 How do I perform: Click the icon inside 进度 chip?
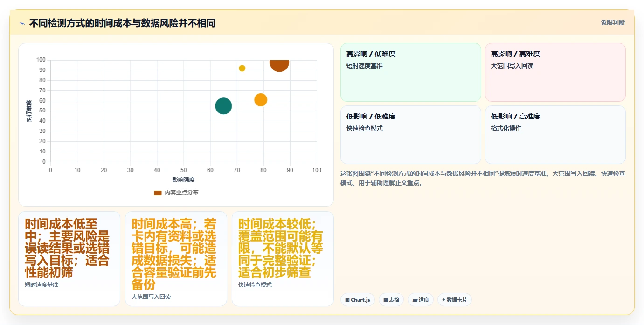pyautogui.click(x=415, y=300)
